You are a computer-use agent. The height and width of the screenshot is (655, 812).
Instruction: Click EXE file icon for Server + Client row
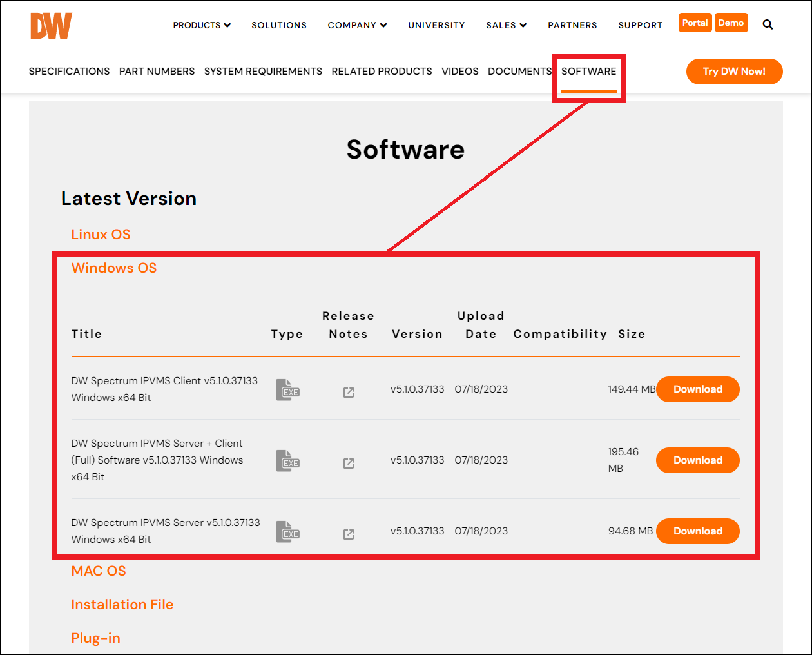(288, 461)
